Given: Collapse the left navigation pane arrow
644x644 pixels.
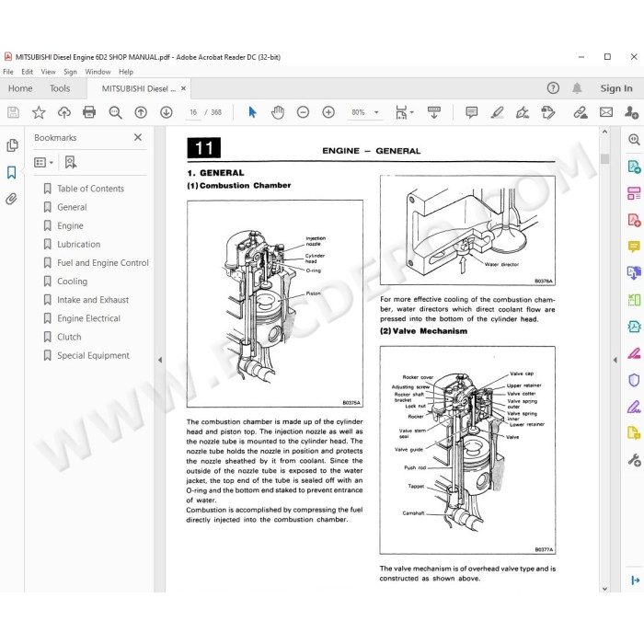Looking at the screenshot, I should pos(160,360).
